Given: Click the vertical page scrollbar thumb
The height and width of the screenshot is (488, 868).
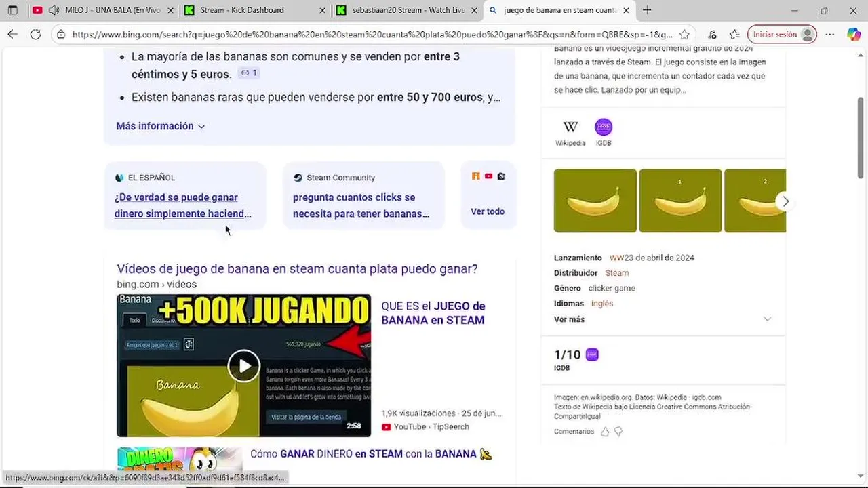Looking at the screenshot, I should click(x=861, y=138).
